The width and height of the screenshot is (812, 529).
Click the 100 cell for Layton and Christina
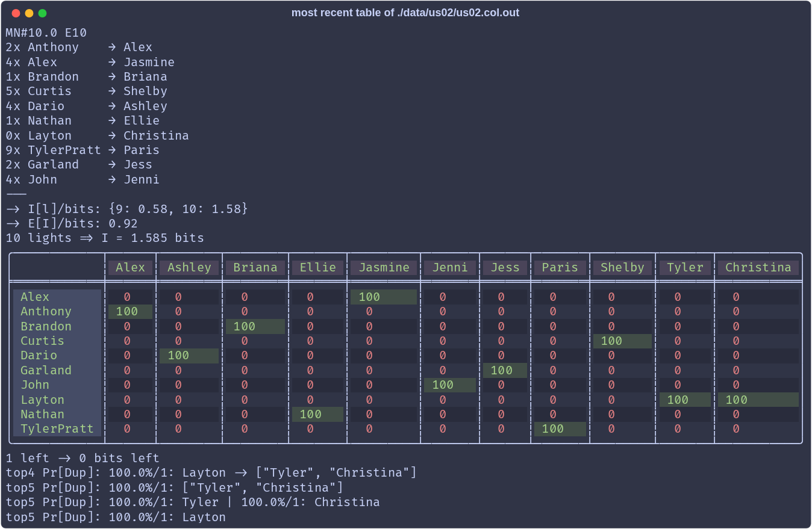pos(758,400)
